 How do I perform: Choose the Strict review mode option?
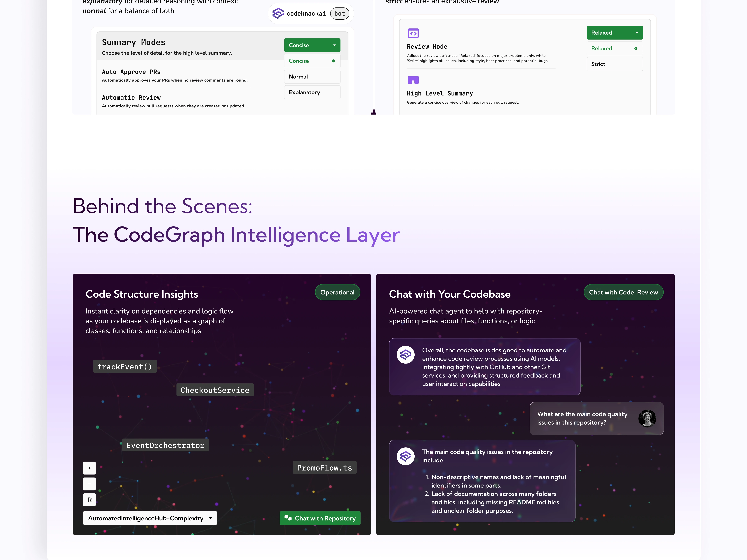614,64
